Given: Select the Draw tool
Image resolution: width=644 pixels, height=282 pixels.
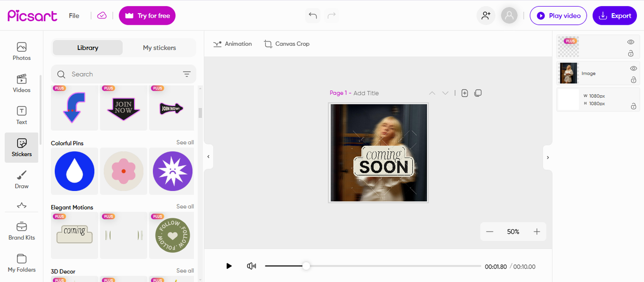Looking at the screenshot, I should pos(22,179).
